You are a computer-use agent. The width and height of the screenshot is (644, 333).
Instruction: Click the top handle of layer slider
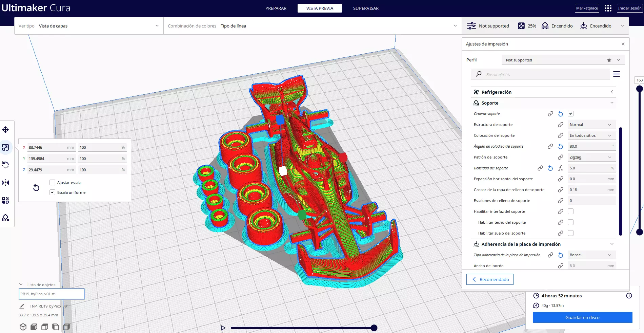640,89
